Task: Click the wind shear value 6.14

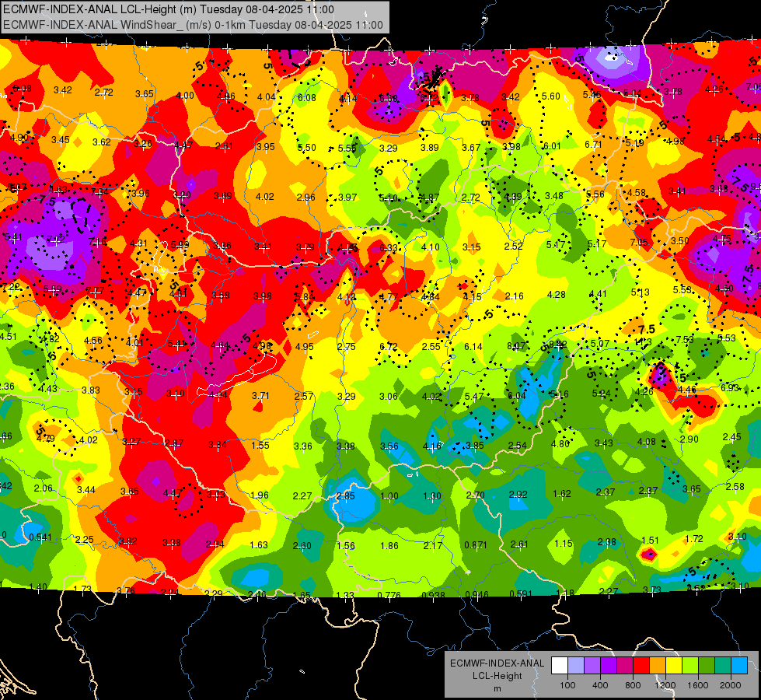Action: click(473, 346)
